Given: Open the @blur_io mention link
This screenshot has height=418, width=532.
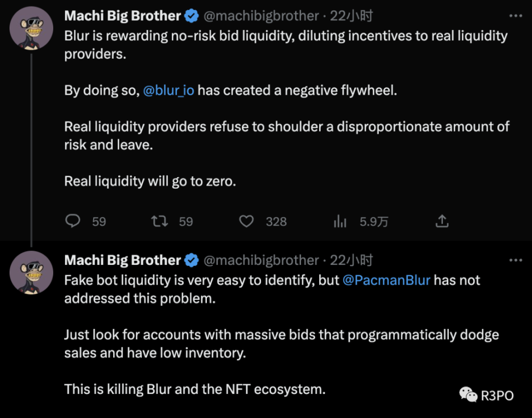Looking at the screenshot, I should tap(169, 91).
